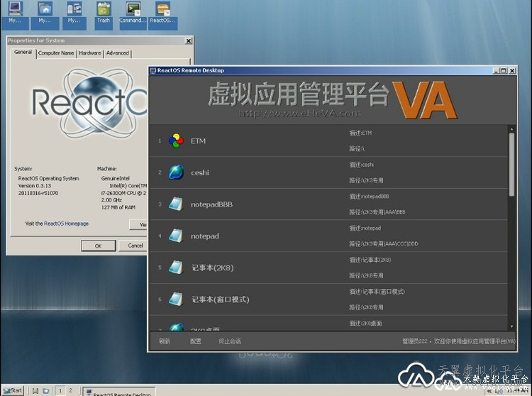Click the application list vertical scrollbar
This screenshot has height=396, width=532.
(511, 165)
